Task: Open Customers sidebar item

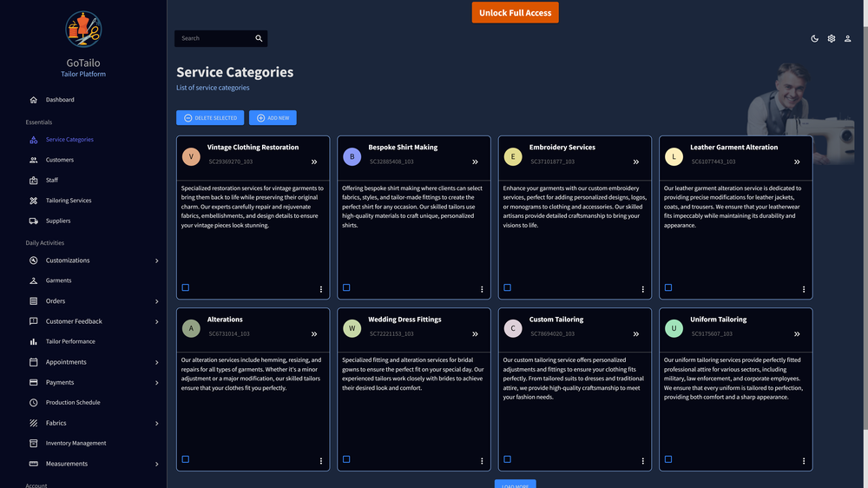Action: click(x=60, y=160)
